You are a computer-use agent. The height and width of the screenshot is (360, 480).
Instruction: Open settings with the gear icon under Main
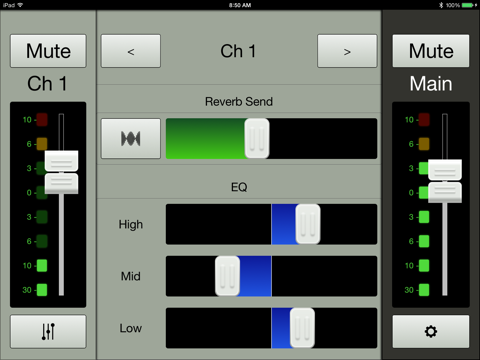point(431,332)
